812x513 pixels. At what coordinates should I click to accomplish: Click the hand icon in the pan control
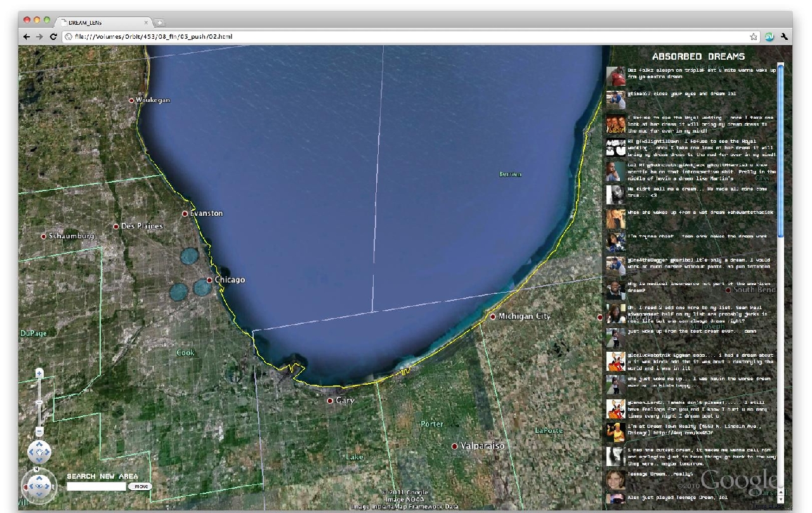click(x=39, y=453)
